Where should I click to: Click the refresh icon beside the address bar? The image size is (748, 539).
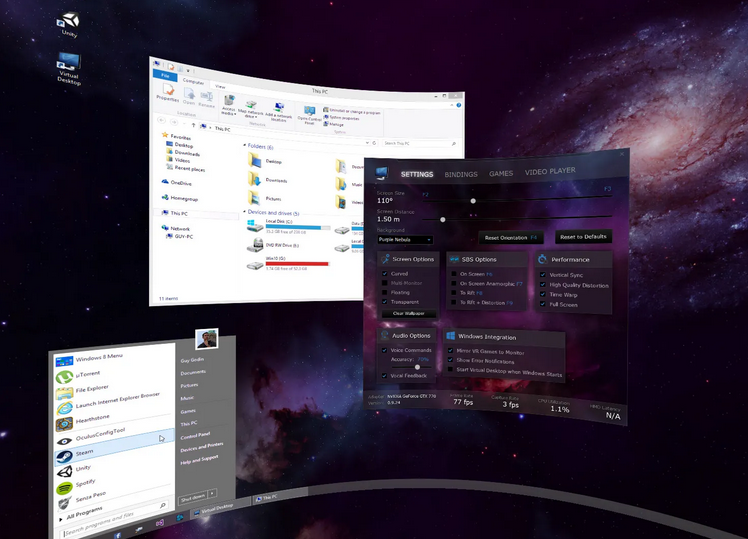374,142
